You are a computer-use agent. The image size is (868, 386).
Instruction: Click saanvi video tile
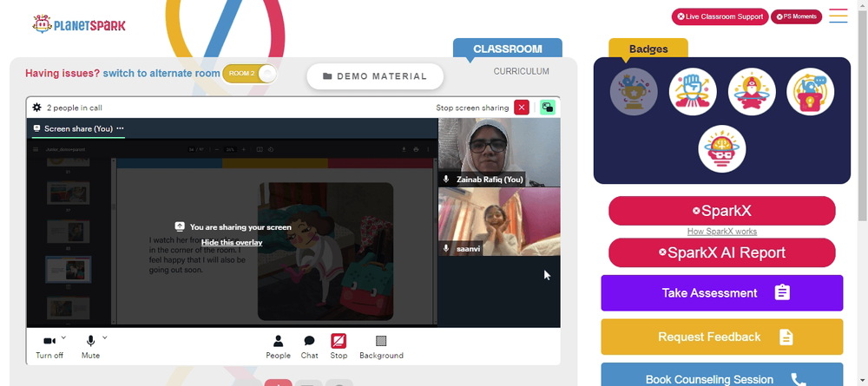[x=499, y=222]
